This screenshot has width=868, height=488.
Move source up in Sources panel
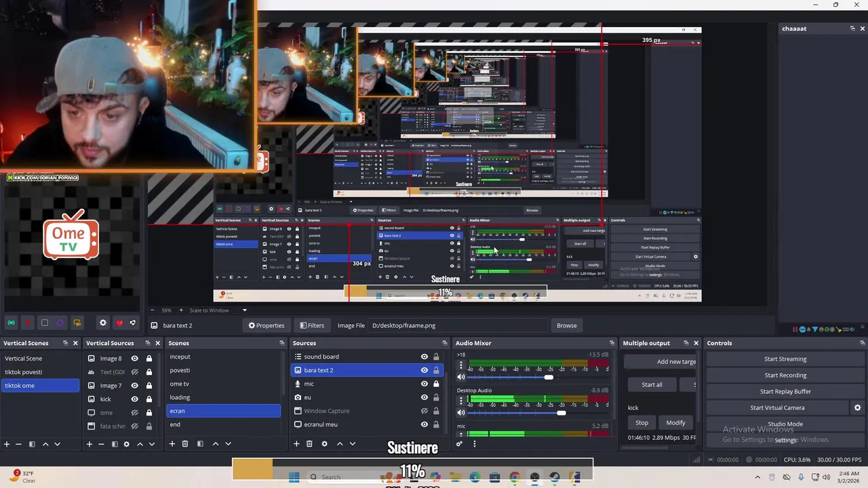pyautogui.click(x=340, y=444)
